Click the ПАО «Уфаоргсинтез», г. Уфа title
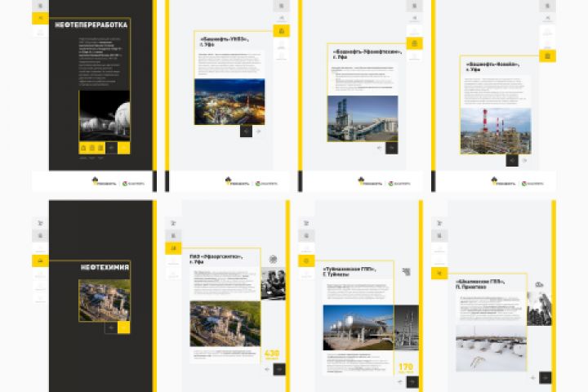 click(x=216, y=259)
